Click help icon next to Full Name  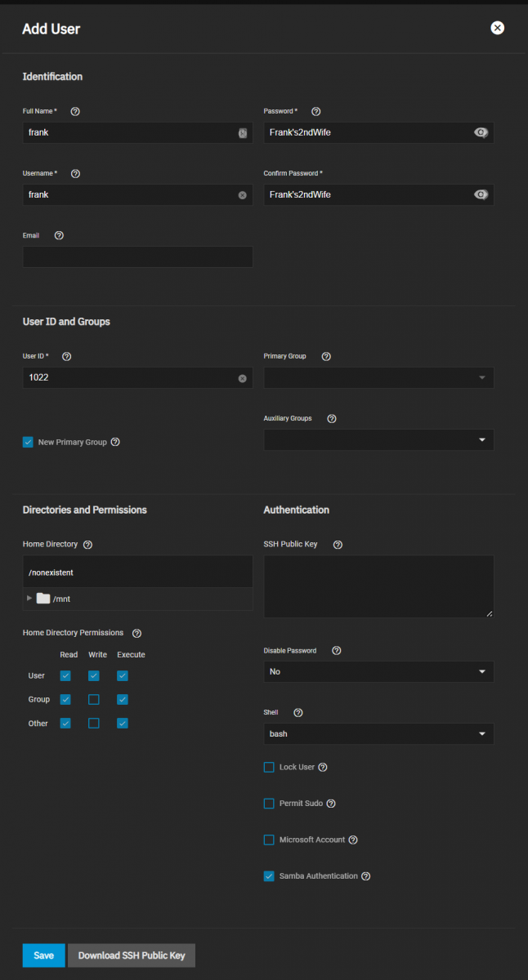pyautogui.click(x=75, y=111)
